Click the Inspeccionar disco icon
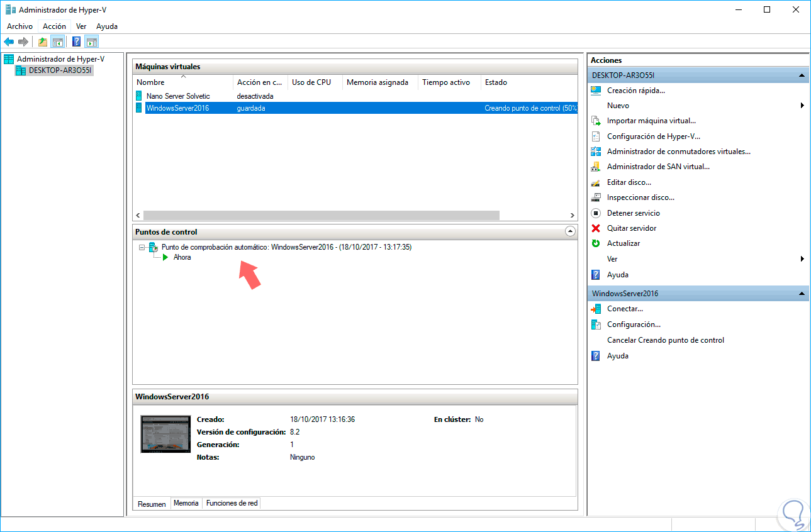Screen dimensions: 811x532 point(596,197)
